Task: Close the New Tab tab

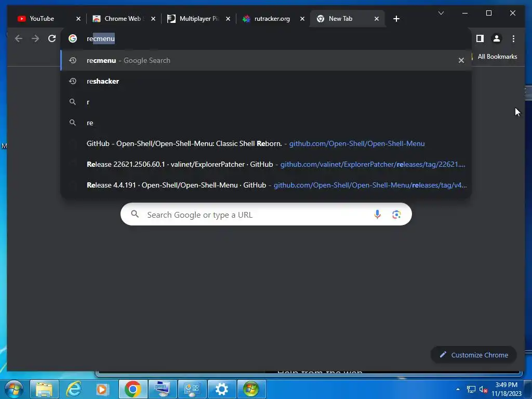Action: click(x=377, y=19)
